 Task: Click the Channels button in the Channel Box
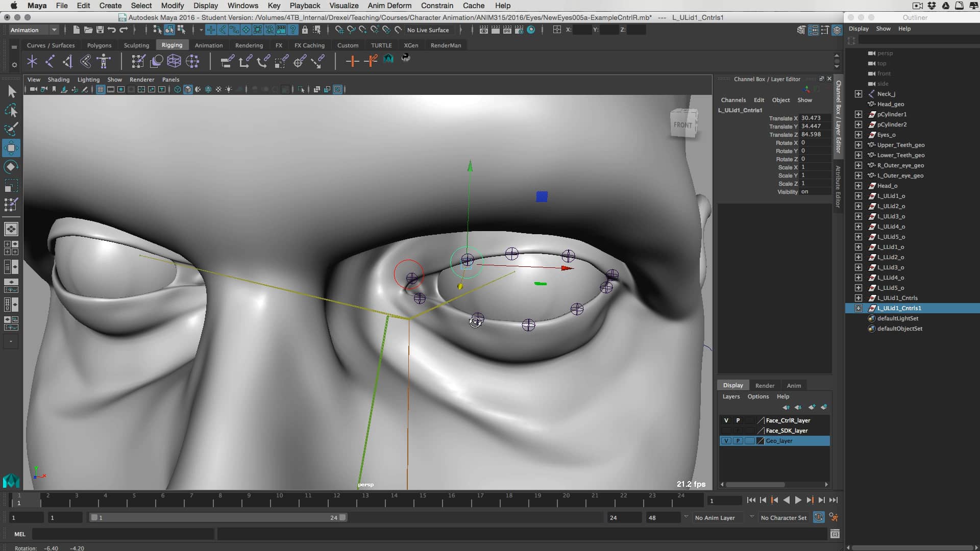pos(733,100)
